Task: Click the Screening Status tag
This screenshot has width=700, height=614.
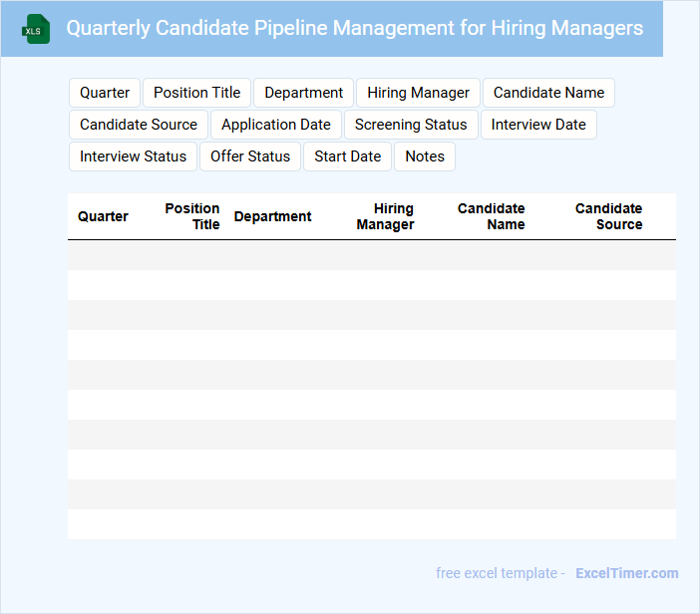Action: pyautogui.click(x=411, y=125)
